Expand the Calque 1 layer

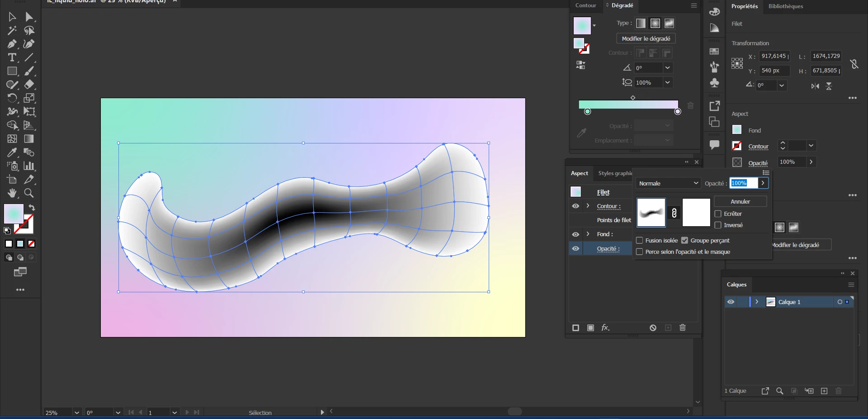coord(757,302)
